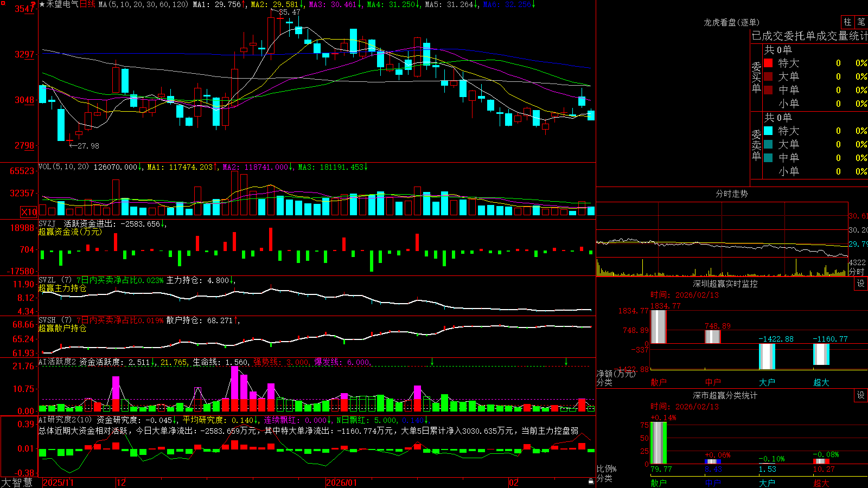This screenshot has width=868, height=488.
Task: Click 委卖单 vertical label
Action: tap(756, 145)
